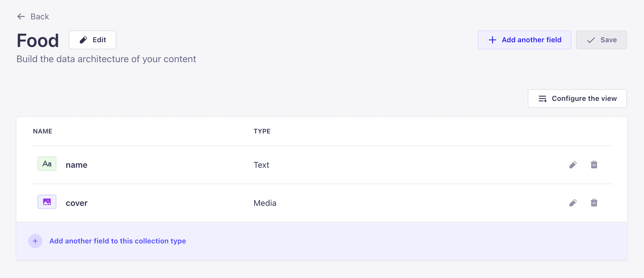The width and height of the screenshot is (644, 278).
Task: Select the name field row
Action: [322, 165]
